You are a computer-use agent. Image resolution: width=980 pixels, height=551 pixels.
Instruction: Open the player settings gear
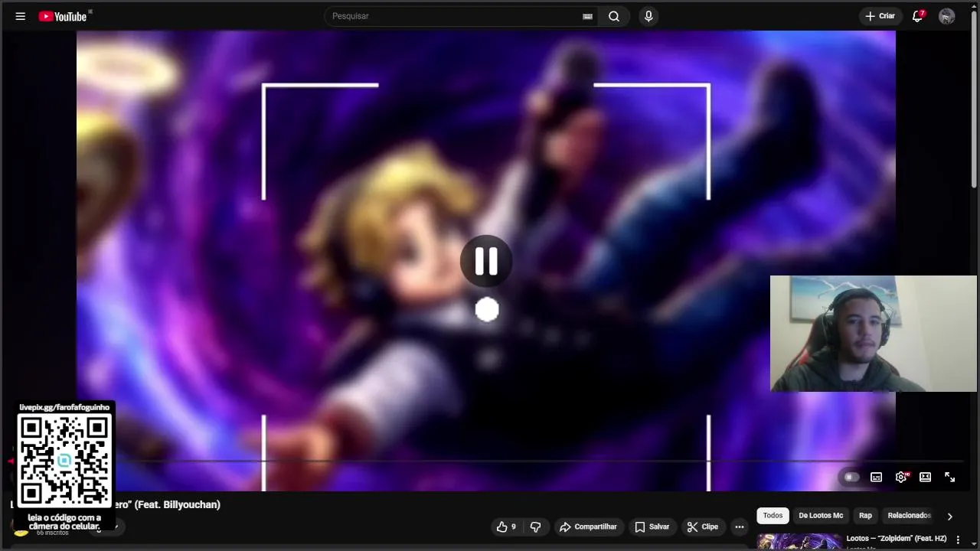901,477
